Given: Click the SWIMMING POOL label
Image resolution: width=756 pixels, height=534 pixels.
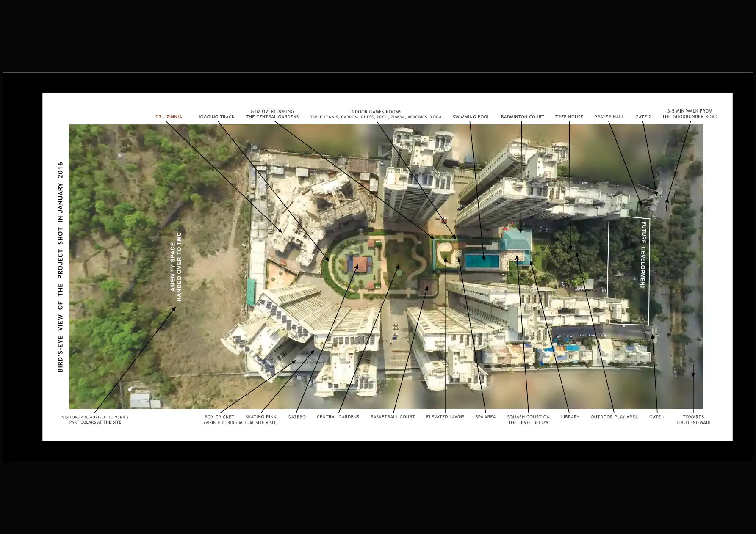Looking at the screenshot, I should pyautogui.click(x=471, y=117).
